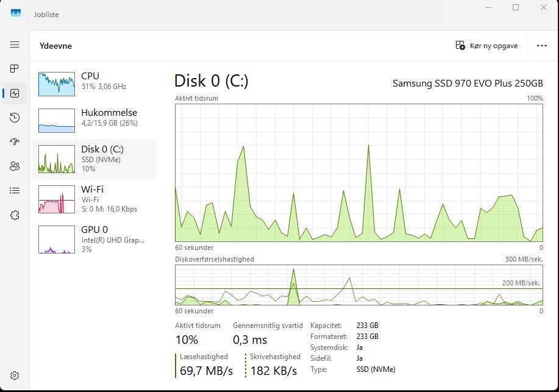Open Task Manager settings gear
Screen dimensions: 559x392
click(15, 376)
